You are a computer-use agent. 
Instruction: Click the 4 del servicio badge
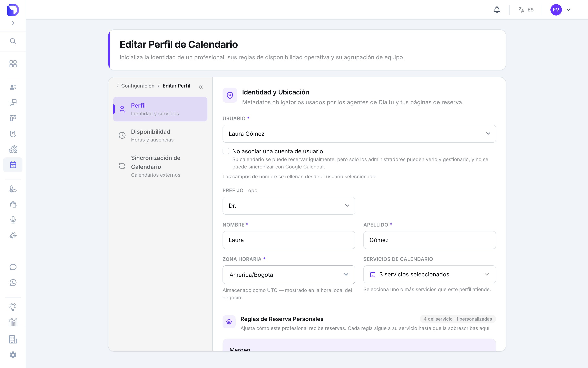coord(458,319)
